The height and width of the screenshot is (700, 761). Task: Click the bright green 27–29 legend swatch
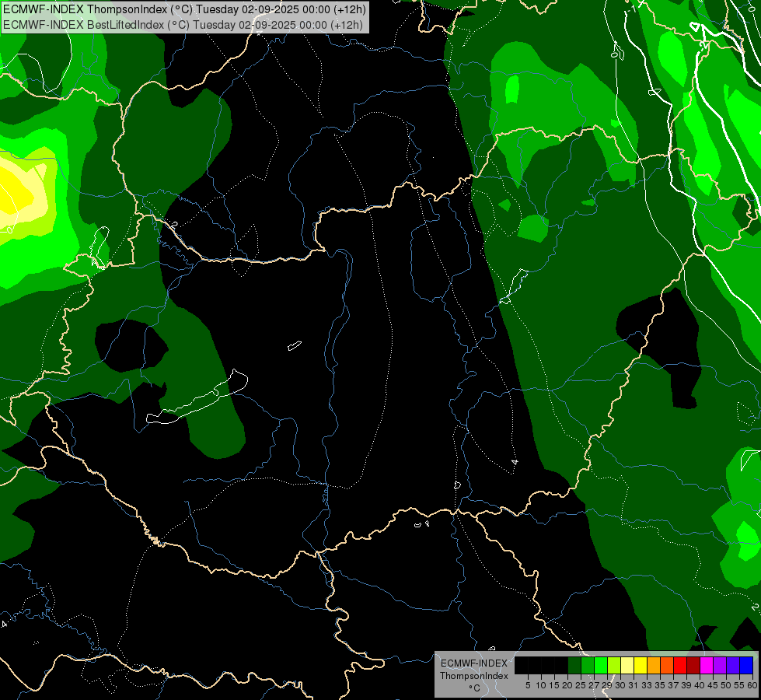601,665
